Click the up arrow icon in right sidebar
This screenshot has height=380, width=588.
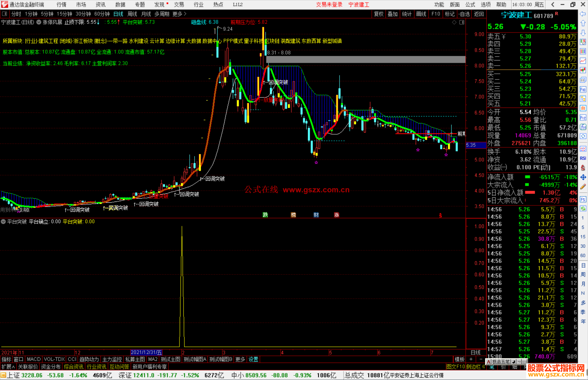pyautogui.click(x=583, y=23)
